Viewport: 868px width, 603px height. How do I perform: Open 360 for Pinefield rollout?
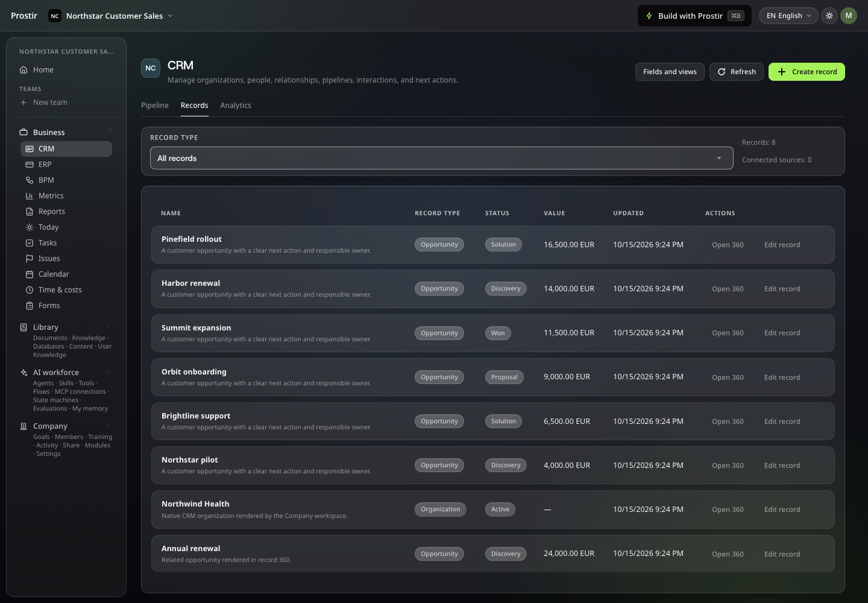pos(728,245)
